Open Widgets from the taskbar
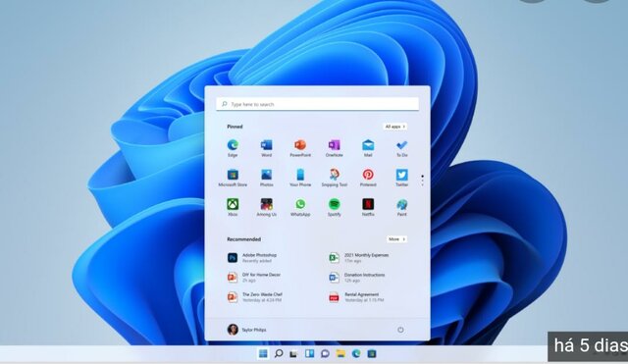The image size is (628, 364). click(309, 353)
